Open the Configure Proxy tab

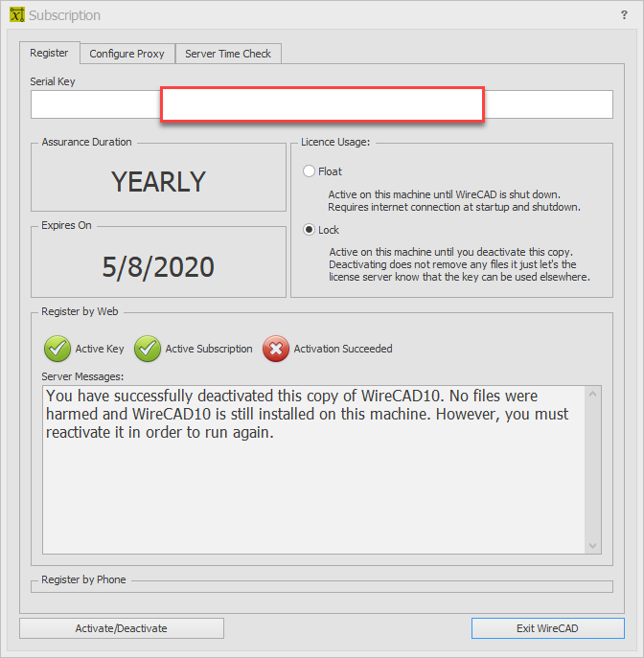(126, 54)
